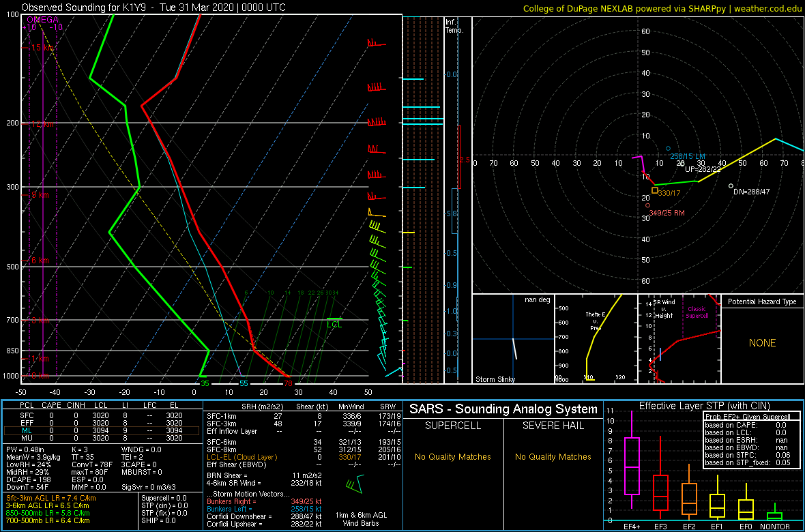The width and height of the screenshot is (805, 532).
Task: Click the SEVERE HAIL column heading in SARS
Action: point(553,426)
